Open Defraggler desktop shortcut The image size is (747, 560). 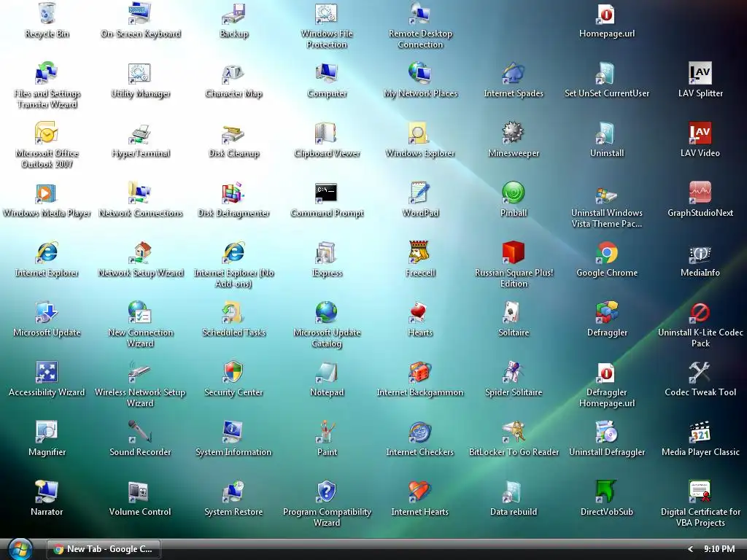607,312
